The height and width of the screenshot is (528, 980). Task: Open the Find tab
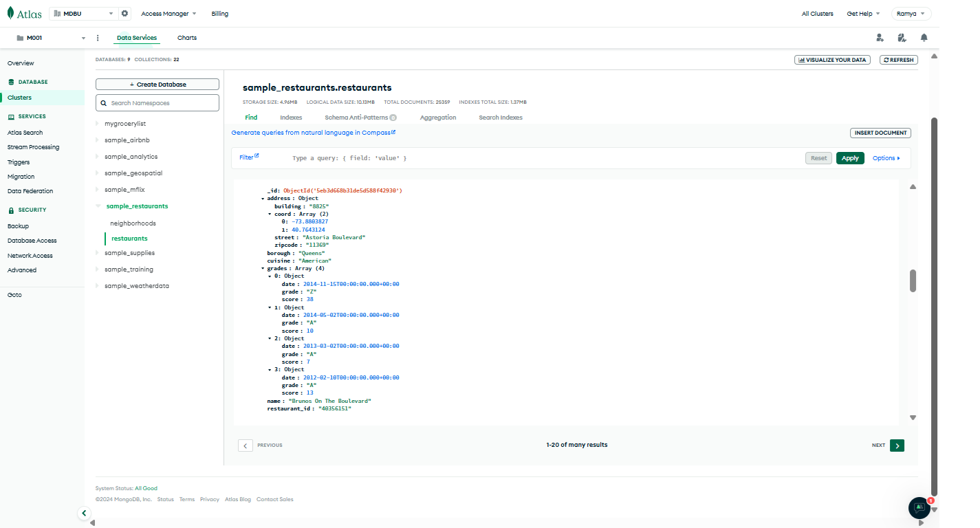coord(251,118)
